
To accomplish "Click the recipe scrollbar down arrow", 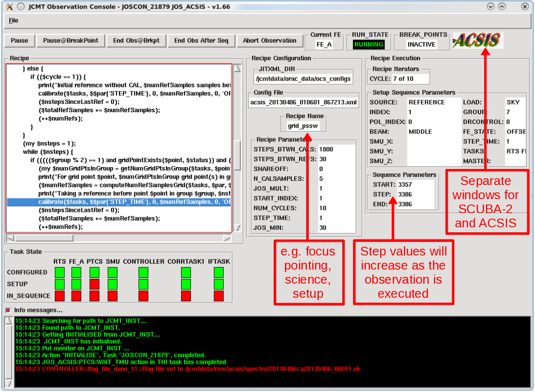I will [x=237, y=227].
